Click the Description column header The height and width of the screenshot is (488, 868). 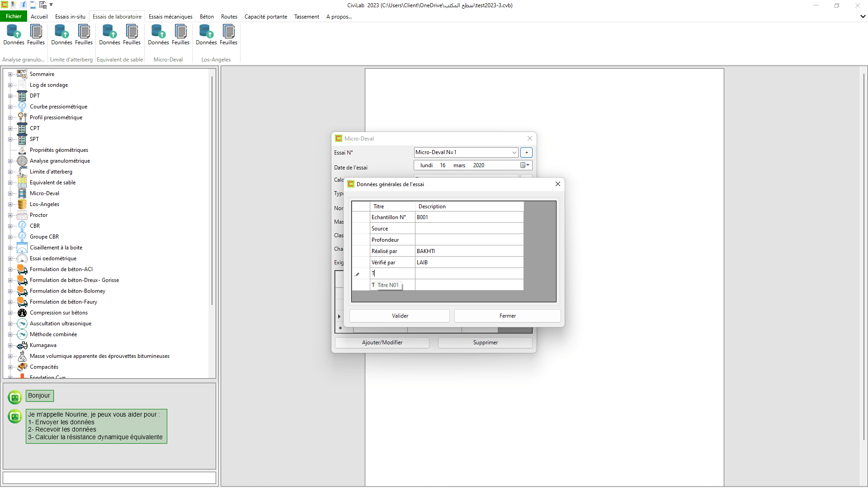click(469, 206)
